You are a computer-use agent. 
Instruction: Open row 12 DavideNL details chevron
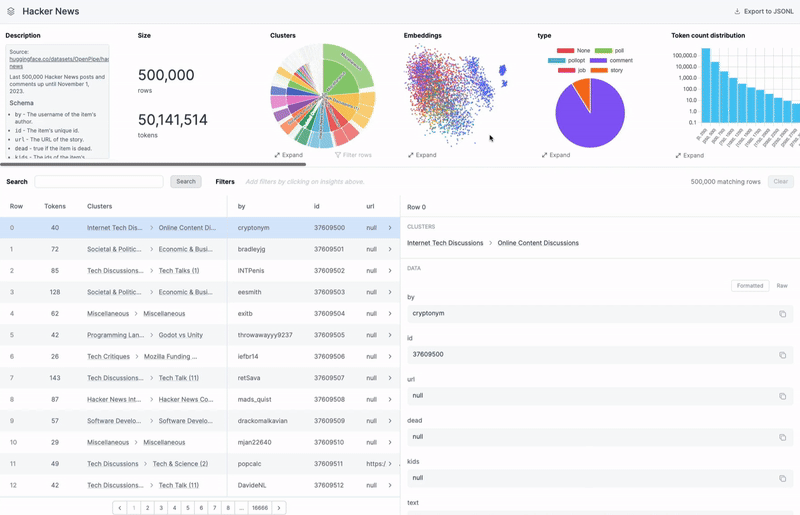(x=390, y=485)
